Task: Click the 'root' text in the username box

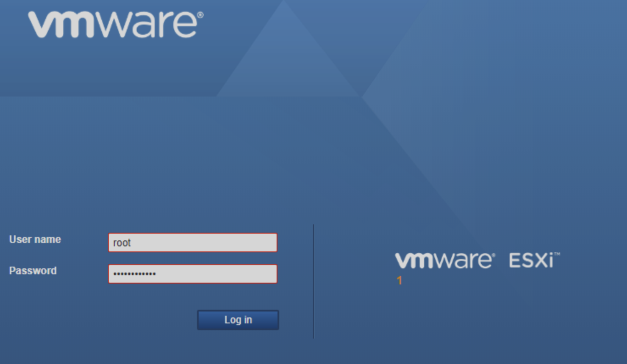Action: [x=122, y=243]
